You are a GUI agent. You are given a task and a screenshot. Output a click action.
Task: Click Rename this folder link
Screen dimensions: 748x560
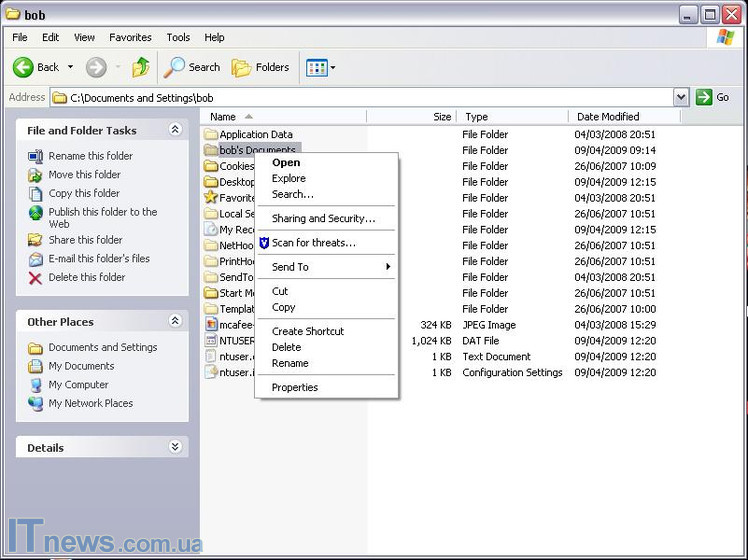pyautogui.click(x=90, y=156)
